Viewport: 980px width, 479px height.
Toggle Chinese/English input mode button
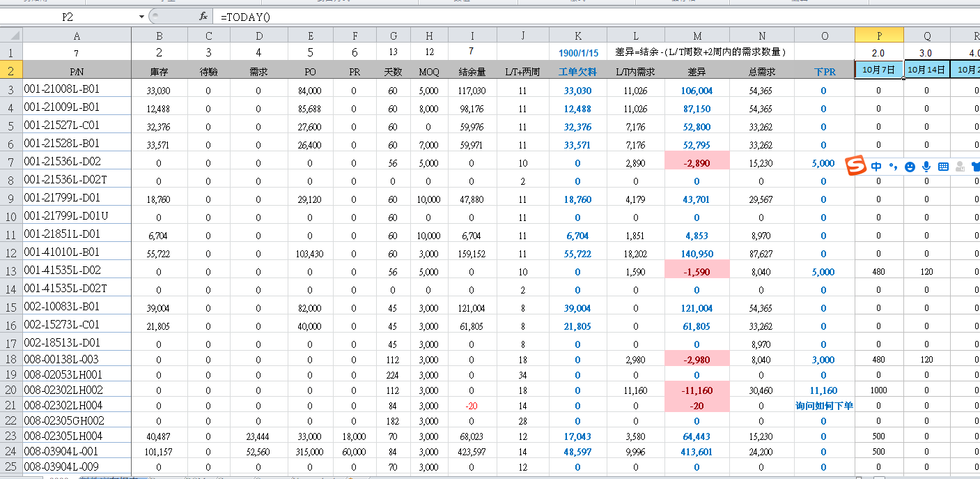[x=876, y=167]
